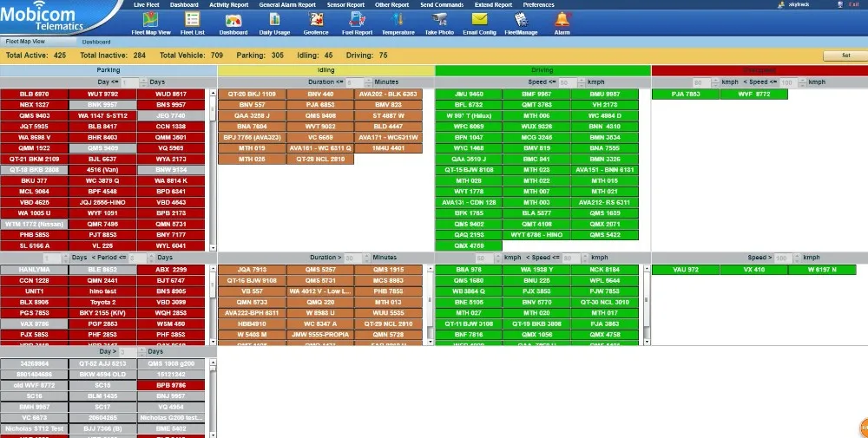
Task: Select long-idle vehicle JQA 7913
Action: [252, 270]
